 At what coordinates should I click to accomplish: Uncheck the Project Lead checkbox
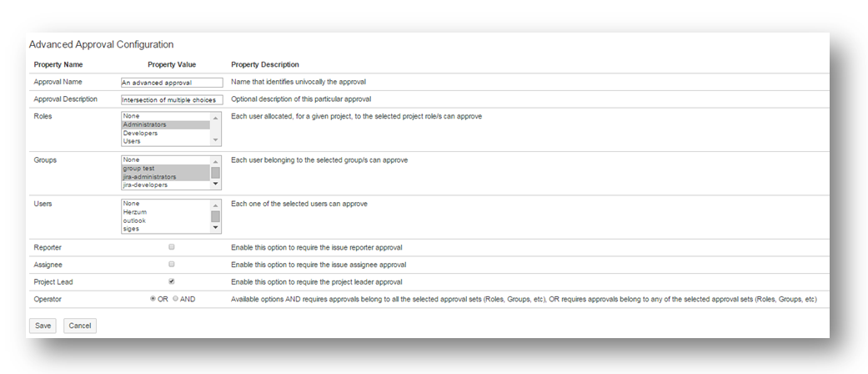click(172, 281)
